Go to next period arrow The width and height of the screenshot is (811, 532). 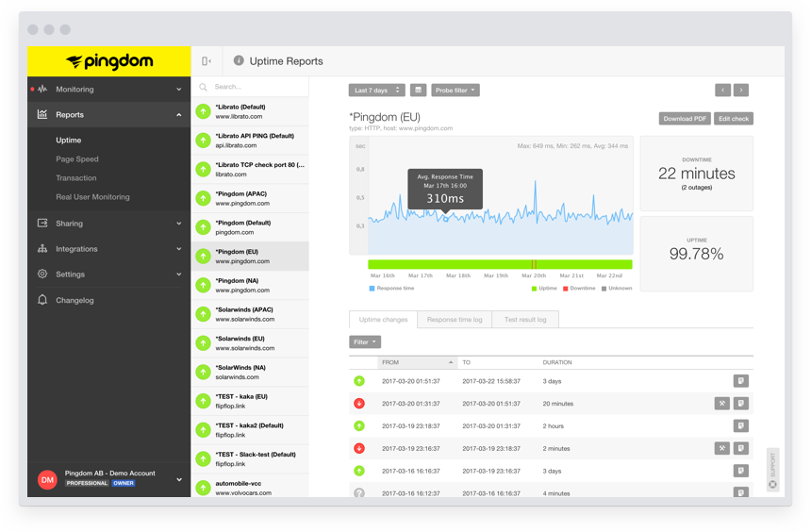pos(740,90)
